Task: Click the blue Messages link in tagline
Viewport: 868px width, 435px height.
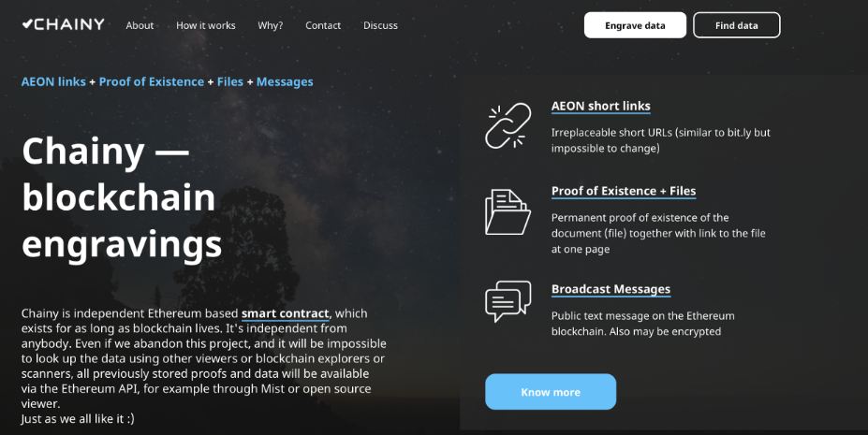Action: pos(285,81)
